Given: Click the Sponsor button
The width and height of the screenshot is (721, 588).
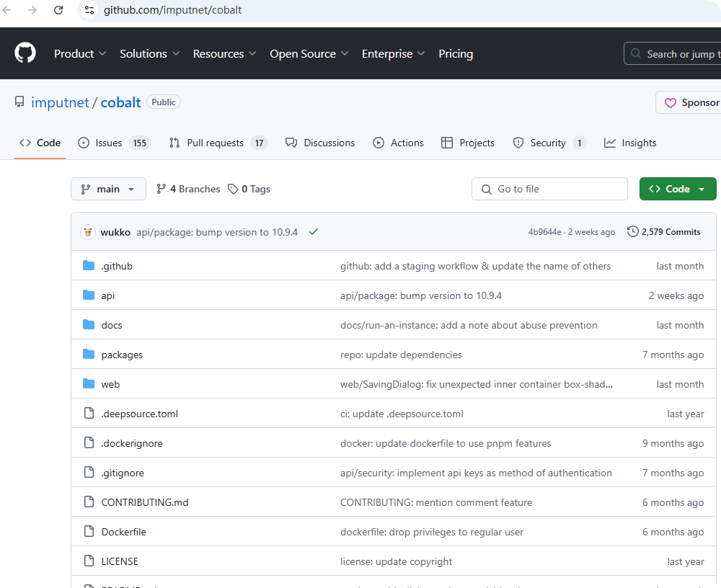Looking at the screenshot, I should pos(689,102).
